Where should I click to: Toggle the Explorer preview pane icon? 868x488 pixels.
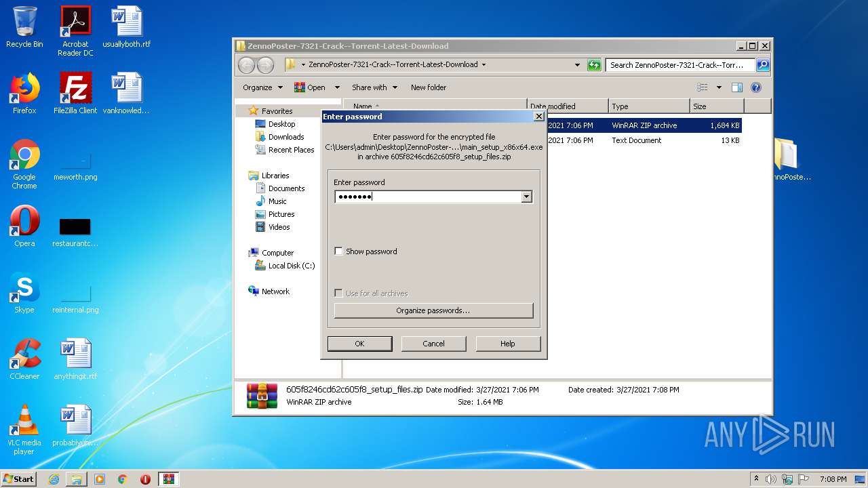(x=737, y=87)
